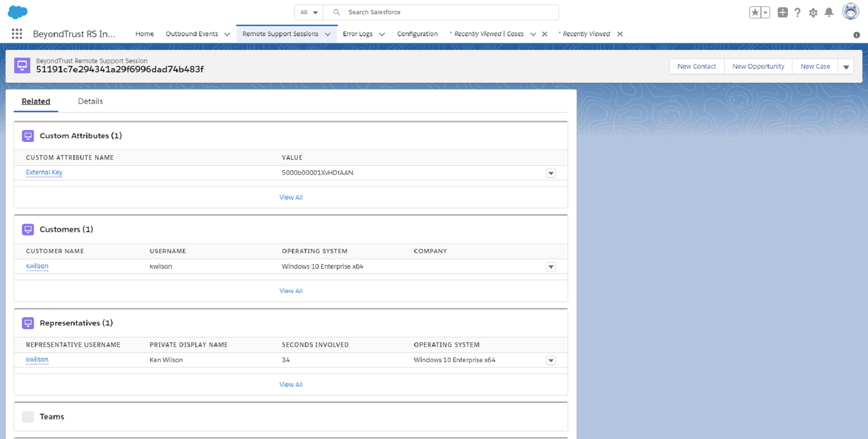Click the Custom Attributes monitor icon
868x439 pixels.
(28, 135)
